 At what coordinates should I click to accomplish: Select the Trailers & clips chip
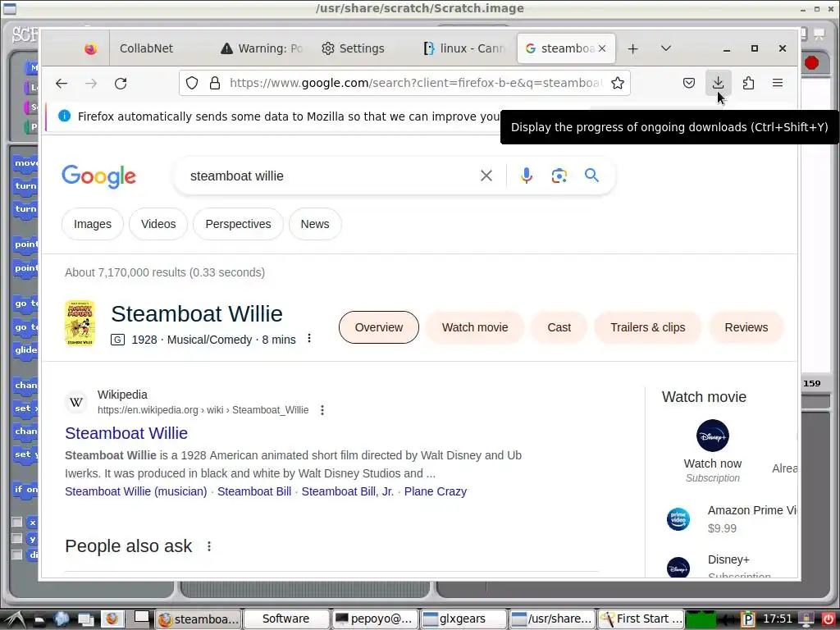[x=648, y=327]
